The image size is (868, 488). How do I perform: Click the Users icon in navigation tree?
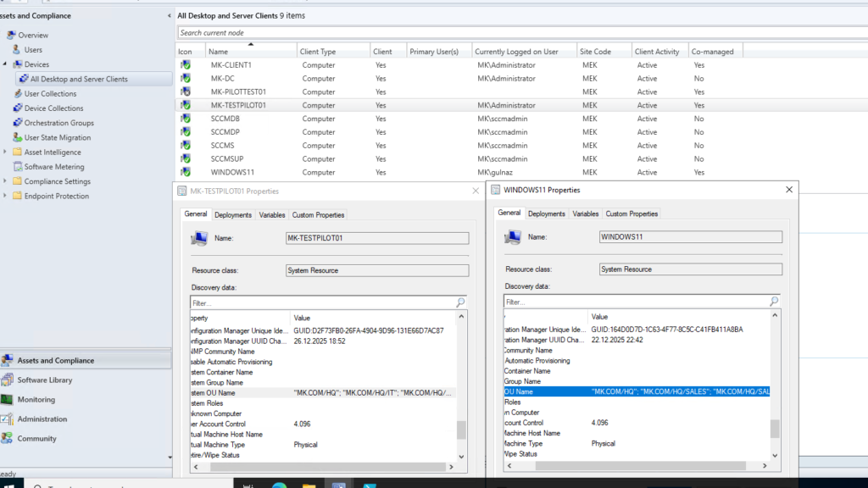pyautogui.click(x=16, y=50)
